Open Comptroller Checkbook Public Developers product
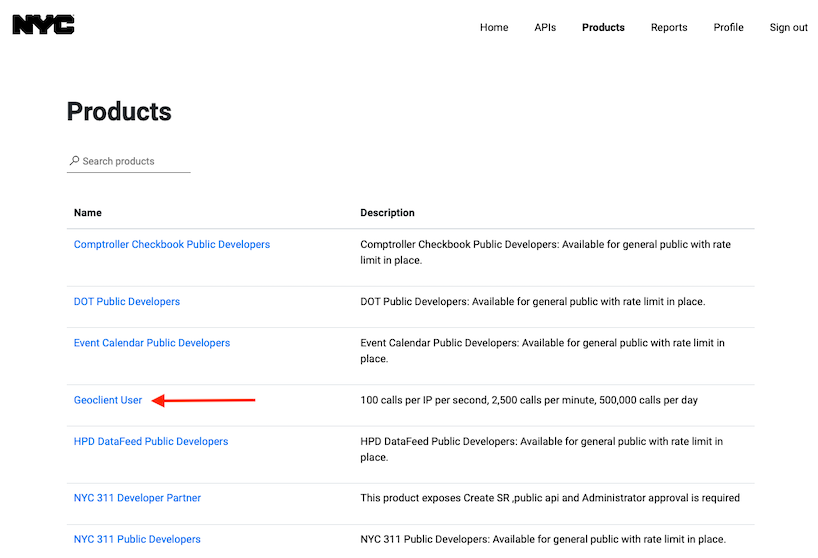Screen dimensions: 818x558 pos(172,244)
